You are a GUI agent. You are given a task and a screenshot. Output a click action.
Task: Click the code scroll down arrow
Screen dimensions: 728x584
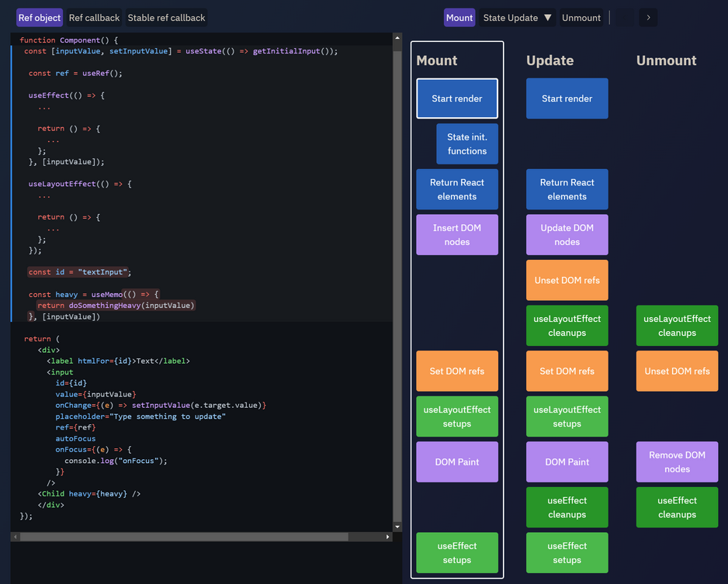click(397, 527)
